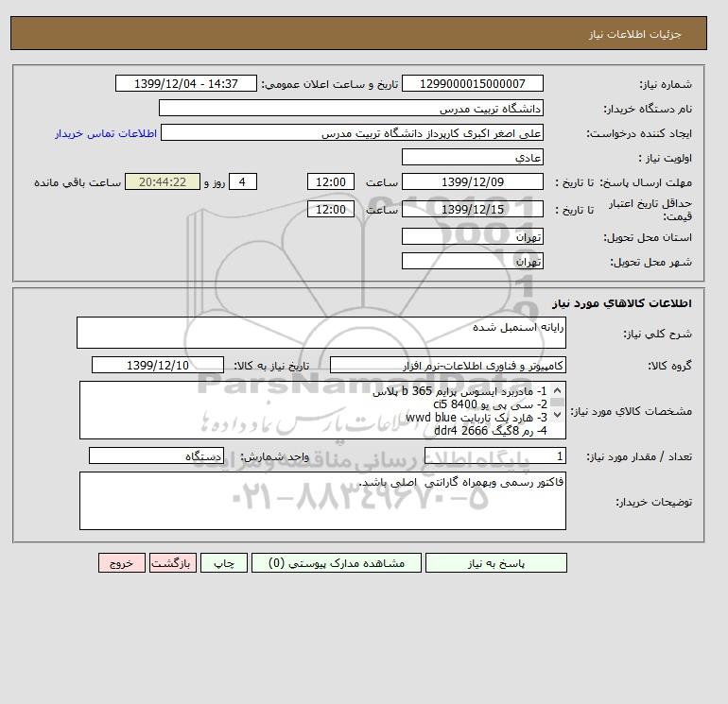
Task: Select the ddr4 2666 RAM line
Action: tap(491, 431)
